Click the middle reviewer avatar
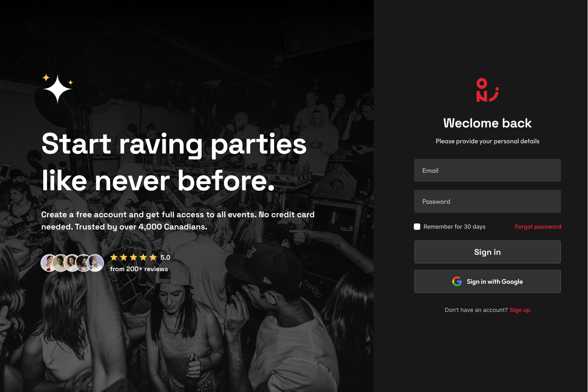Screen dimensions: 588x392 point(72,263)
